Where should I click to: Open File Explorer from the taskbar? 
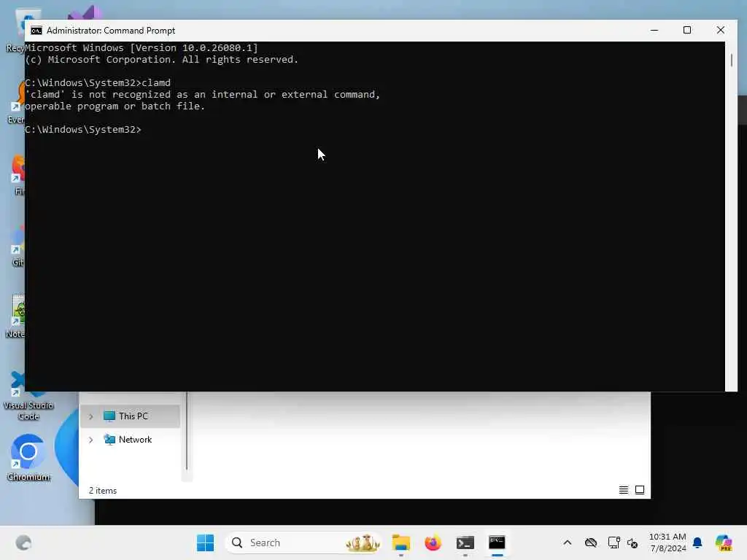[400, 542]
